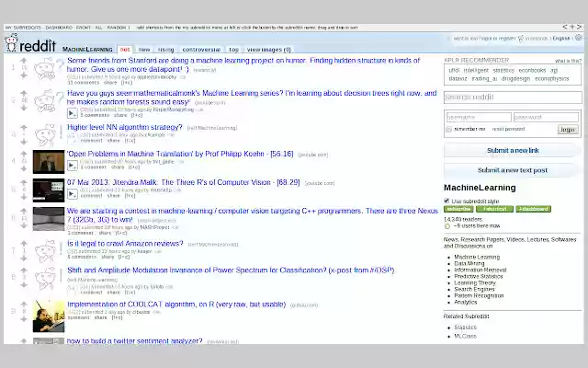Tick the 'remember me' checkbox
This screenshot has width=588, height=368.
(x=448, y=129)
